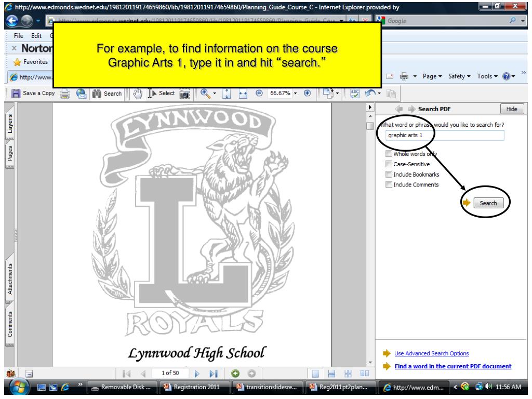Open the Tools menu dropdown
Viewport: 532px width, 399px height.
487,76
